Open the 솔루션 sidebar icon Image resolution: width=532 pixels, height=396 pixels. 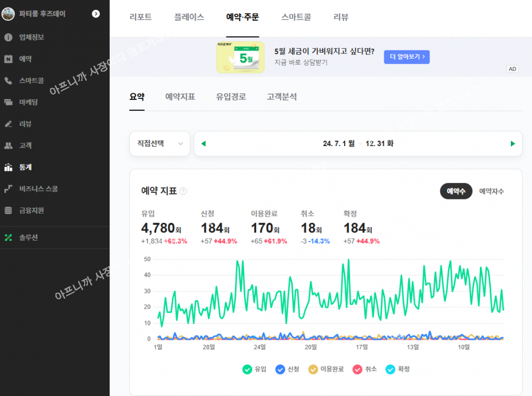(8, 238)
